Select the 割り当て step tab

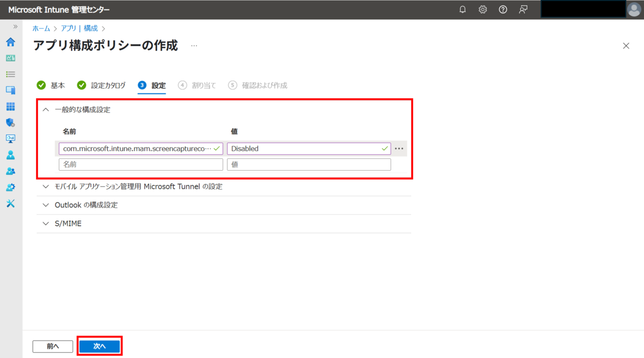click(x=197, y=85)
